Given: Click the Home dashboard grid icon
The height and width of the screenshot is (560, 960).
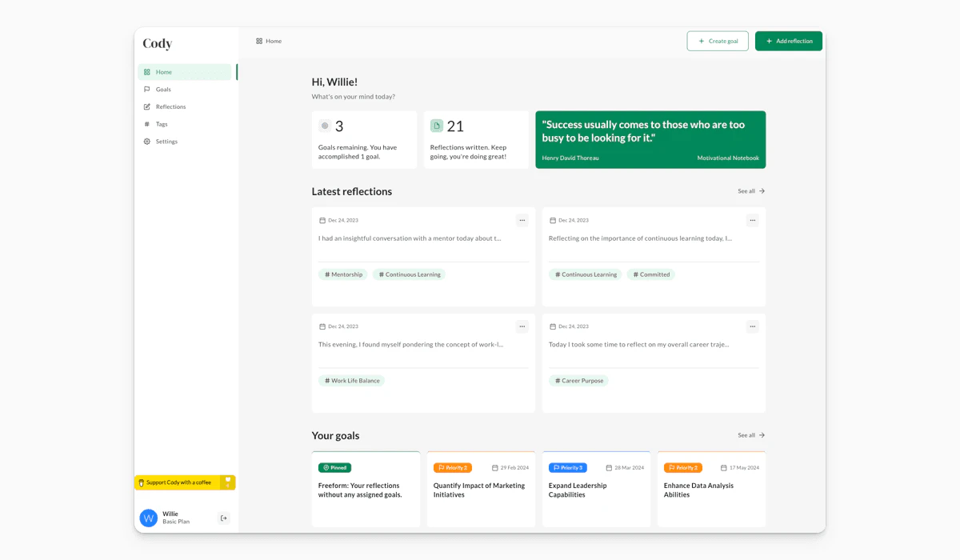Looking at the screenshot, I should [147, 71].
